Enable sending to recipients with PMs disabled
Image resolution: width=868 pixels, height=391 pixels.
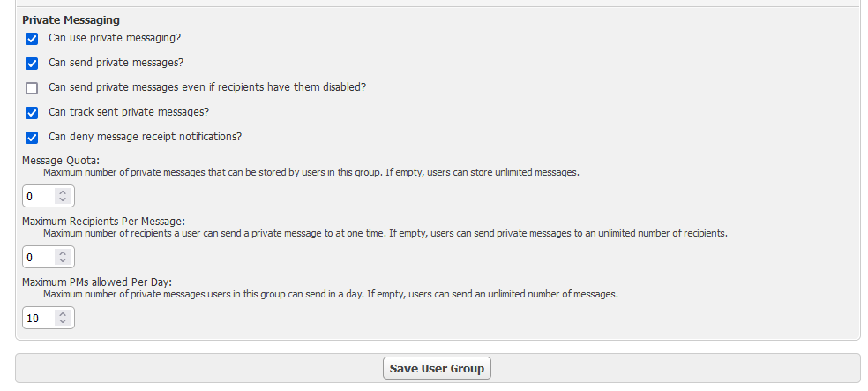point(33,88)
